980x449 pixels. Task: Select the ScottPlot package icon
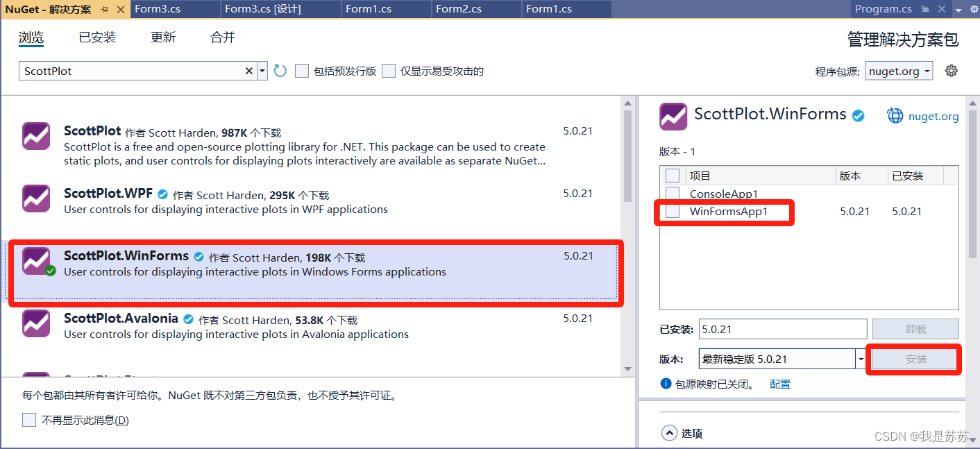[36, 136]
